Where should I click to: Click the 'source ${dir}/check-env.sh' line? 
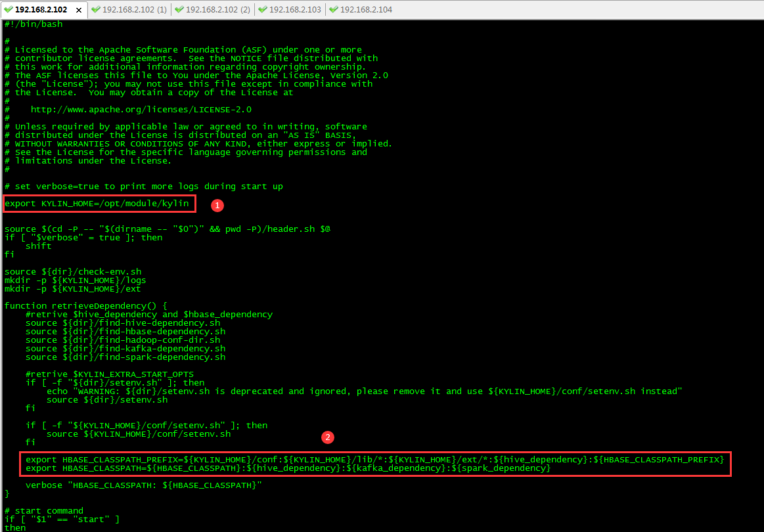point(73,271)
